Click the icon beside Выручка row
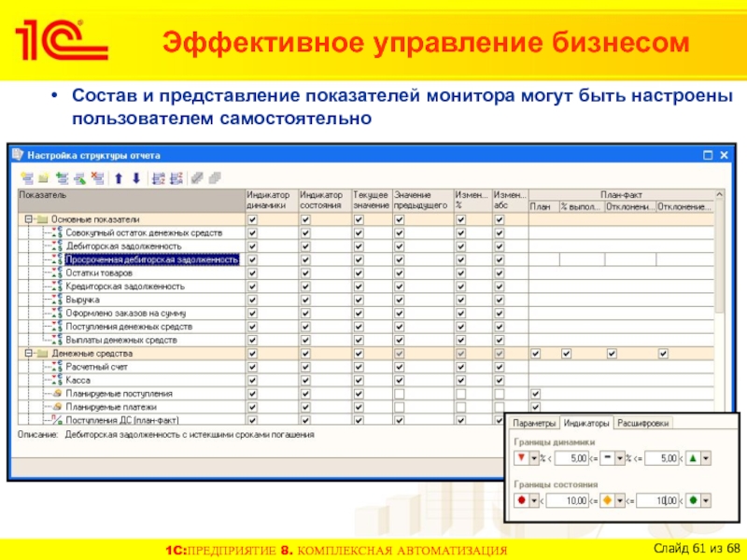 click(x=57, y=300)
